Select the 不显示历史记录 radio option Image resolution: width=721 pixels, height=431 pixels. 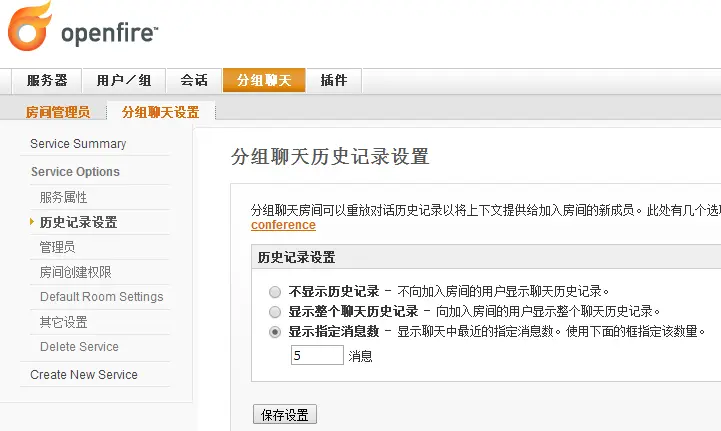pos(275,292)
